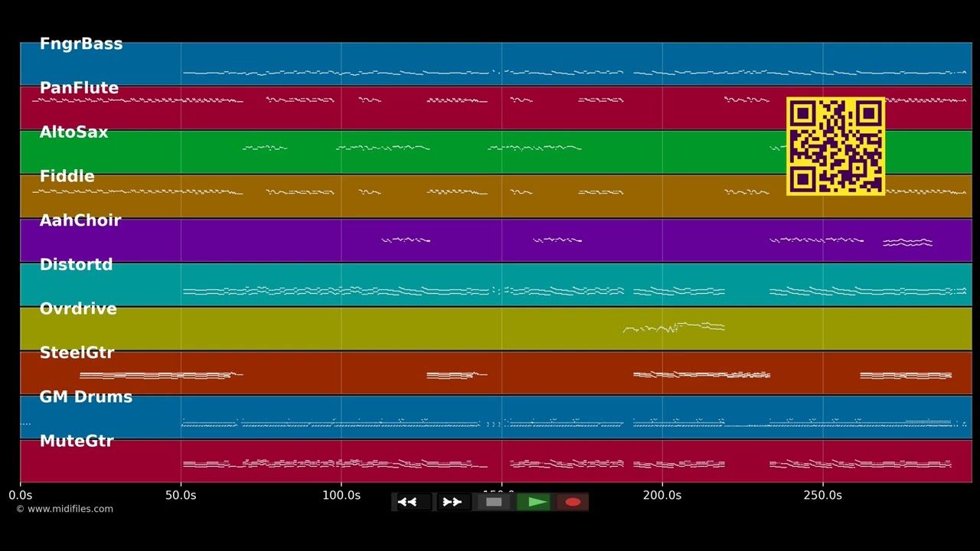Screen dimensions: 980x551
Task: Click the Ovrdrive guitar solo notes
Action: point(674,328)
